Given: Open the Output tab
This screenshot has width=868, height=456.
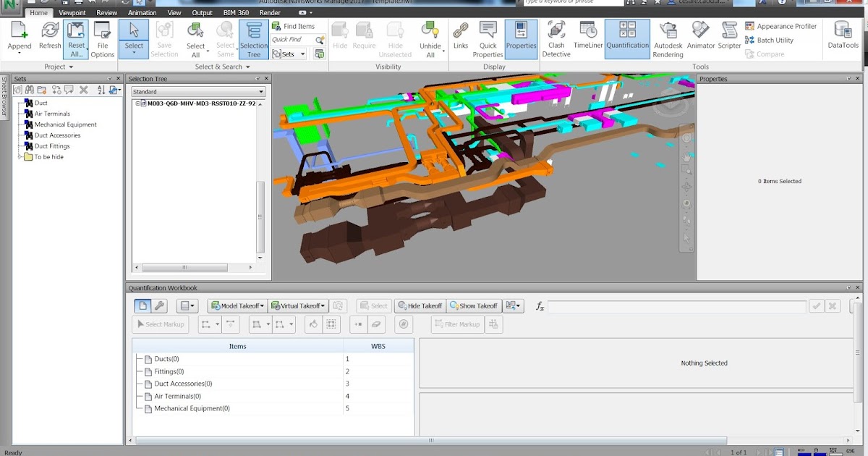Looking at the screenshot, I should tap(203, 12).
